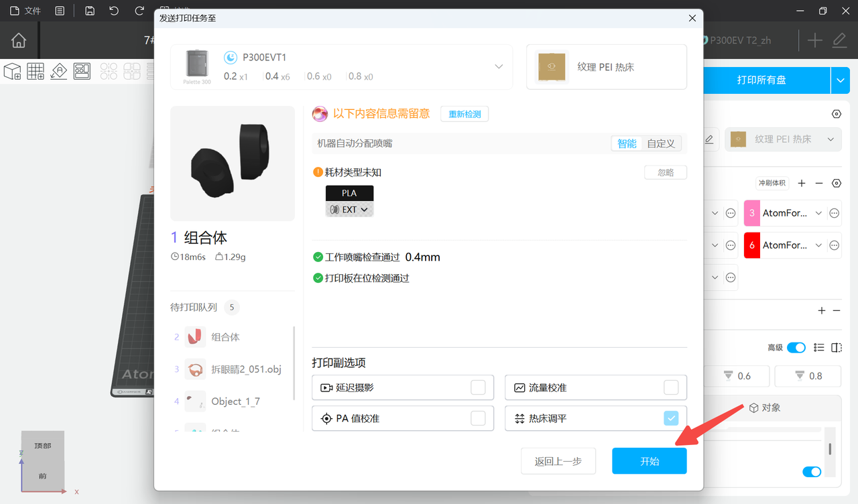Select the 智能 nozzle assignment tab

pos(627,143)
